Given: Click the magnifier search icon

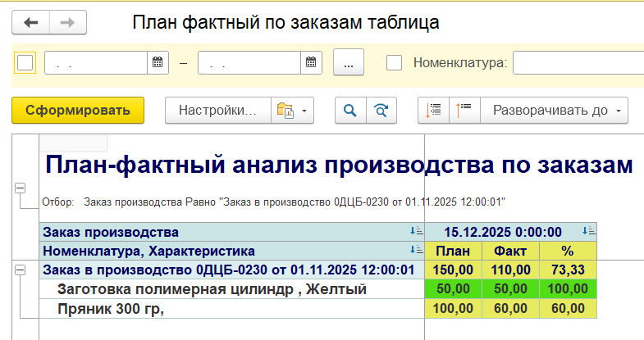Looking at the screenshot, I should tap(349, 111).
